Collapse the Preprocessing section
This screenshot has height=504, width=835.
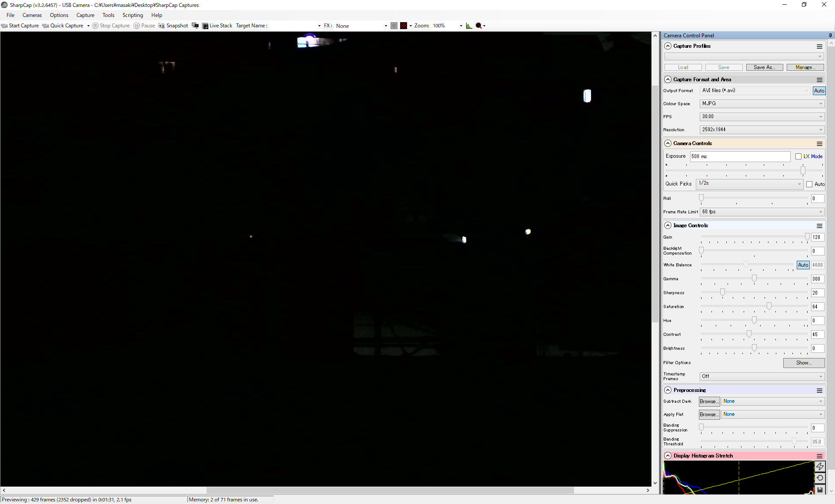(x=668, y=390)
